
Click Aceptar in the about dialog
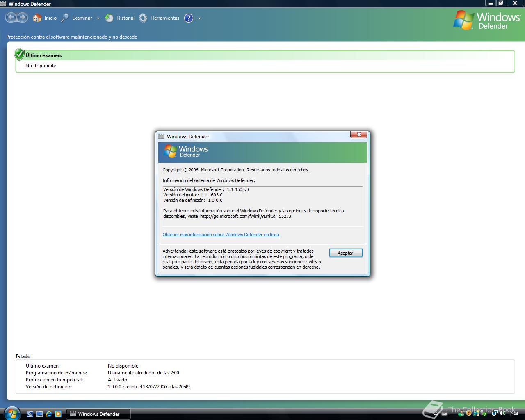pos(345,253)
